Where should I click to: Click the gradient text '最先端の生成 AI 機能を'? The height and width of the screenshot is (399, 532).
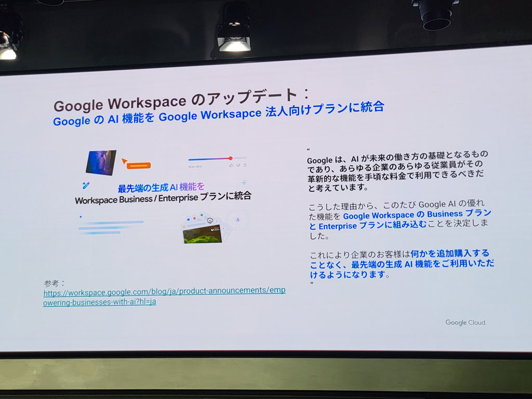click(161, 187)
